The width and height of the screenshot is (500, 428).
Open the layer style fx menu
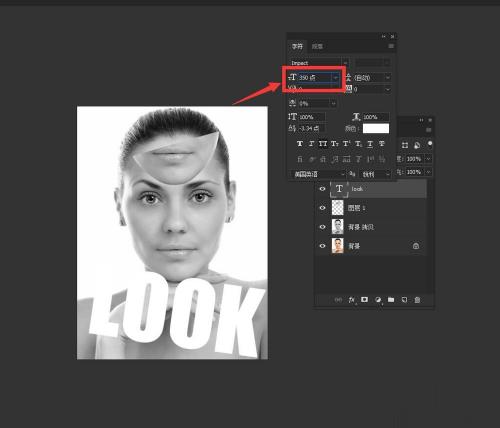coord(351,300)
